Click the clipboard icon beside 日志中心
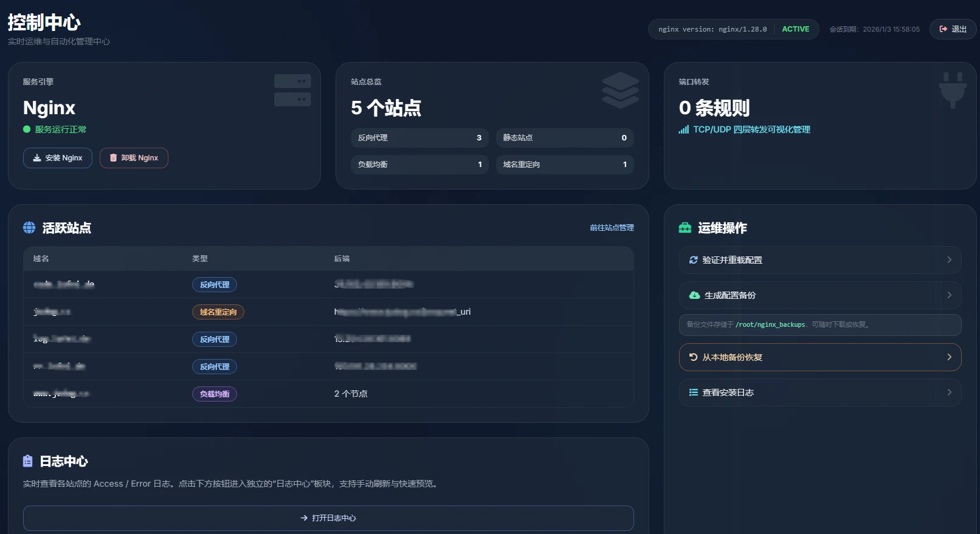 [x=27, y=461]
